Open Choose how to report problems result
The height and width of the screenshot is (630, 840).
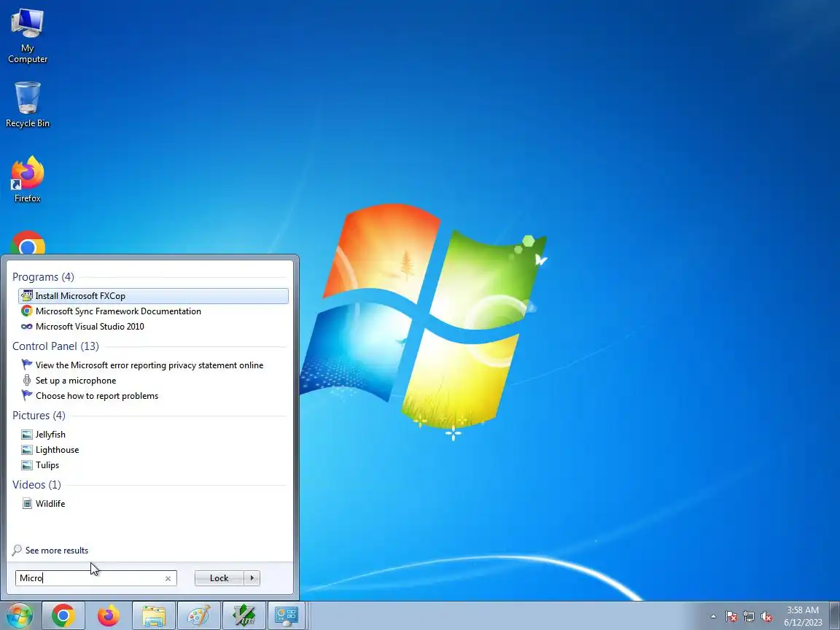[x=153, y=396]
